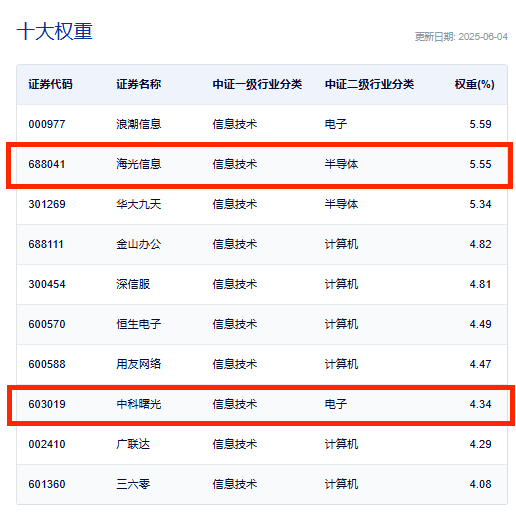
Task: Click the 中证二级行业分类 column header
Action: pos(369,84)
